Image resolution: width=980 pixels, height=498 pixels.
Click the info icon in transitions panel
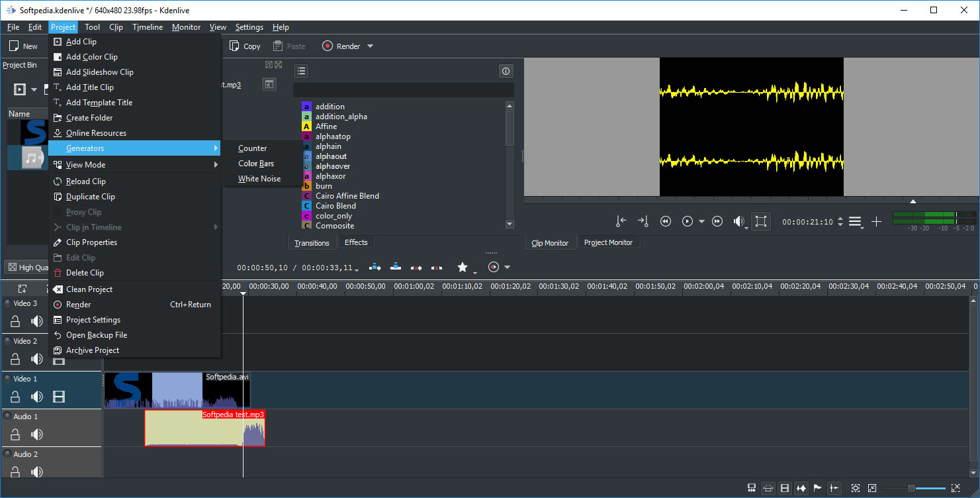point(506,71)
